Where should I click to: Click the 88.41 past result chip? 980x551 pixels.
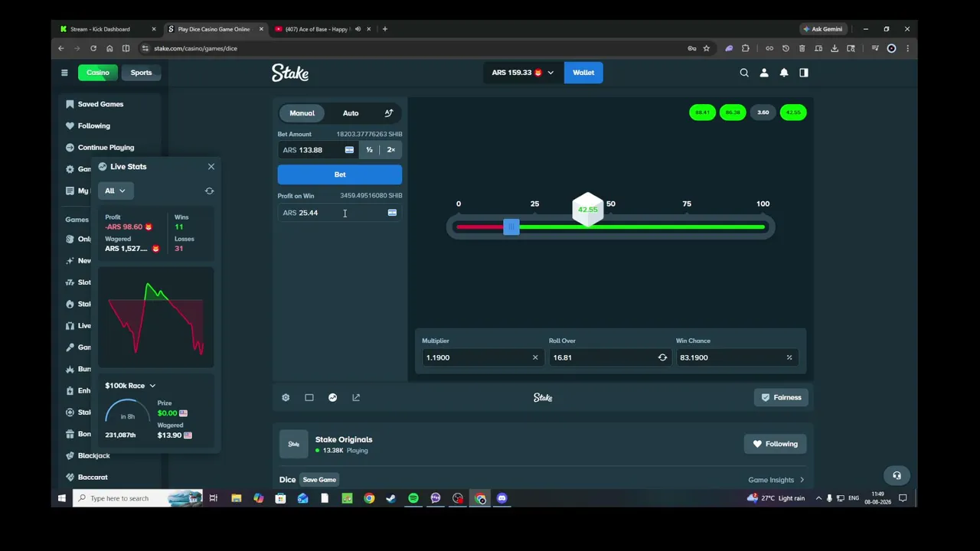pyautogui.click(x=702, y=112)
